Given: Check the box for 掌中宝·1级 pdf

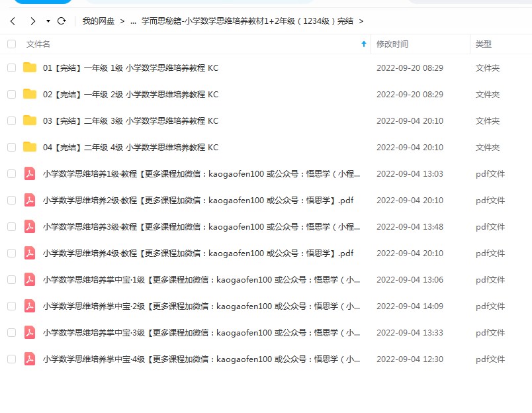Looking at the screenshot, I should pos(11,279).
